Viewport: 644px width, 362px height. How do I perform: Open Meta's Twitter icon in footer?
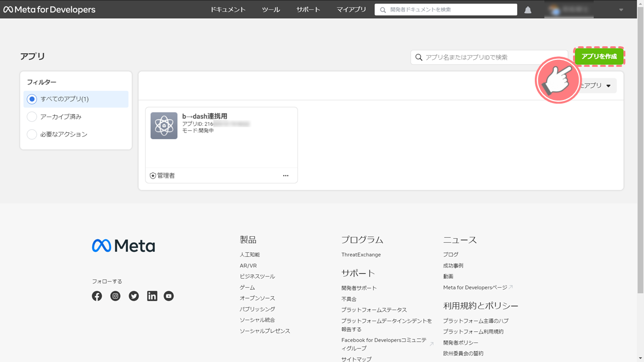[x=134, y=296]
